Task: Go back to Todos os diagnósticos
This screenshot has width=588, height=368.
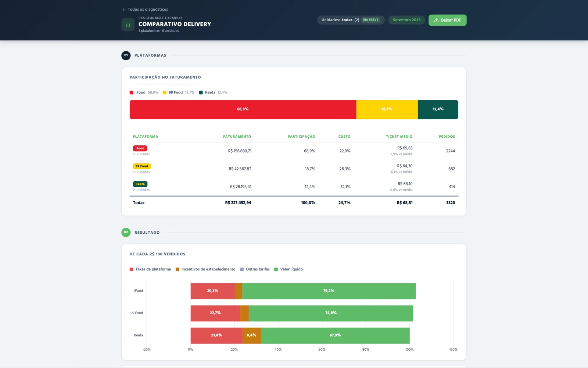Action: (145, 10)
